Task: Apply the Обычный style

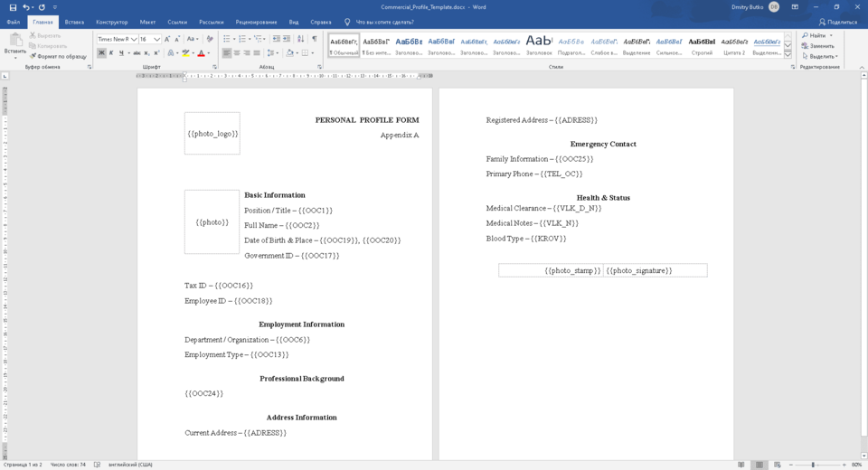Action: tap(344, 45)
